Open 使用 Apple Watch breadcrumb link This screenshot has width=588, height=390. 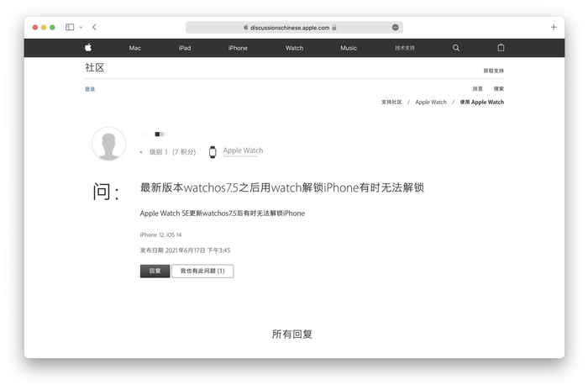(482, 102)
